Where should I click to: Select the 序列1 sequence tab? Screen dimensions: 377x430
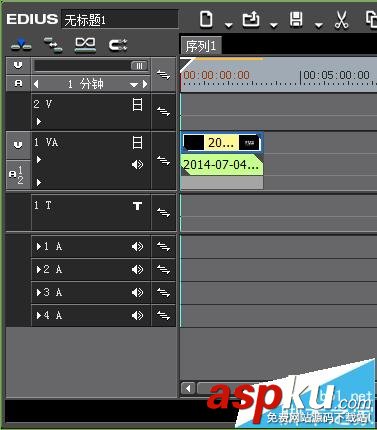201,46
